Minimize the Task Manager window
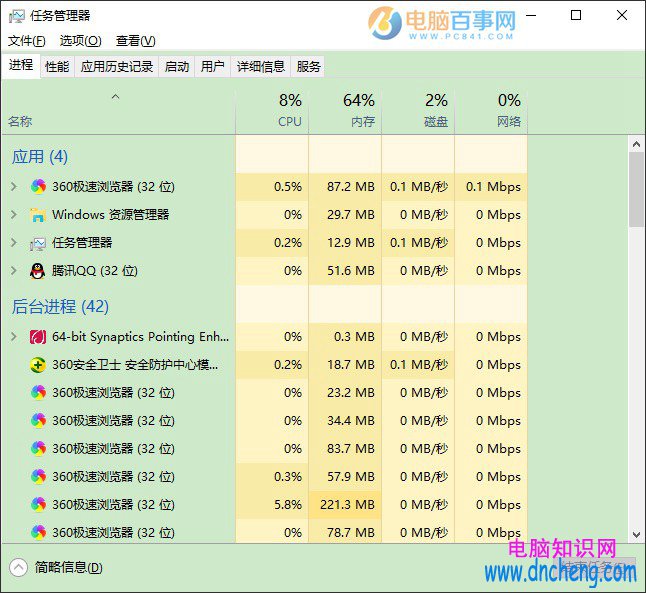 click(x=531, y=16)
